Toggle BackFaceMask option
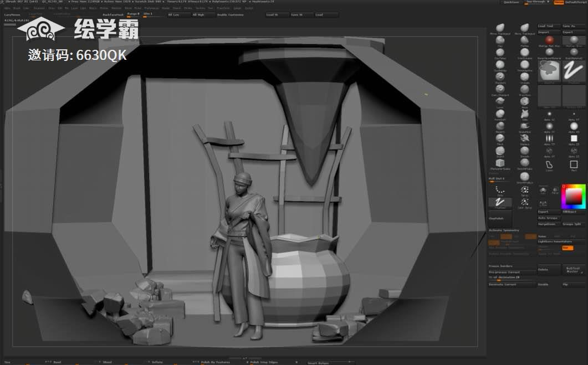 [113, 14]
